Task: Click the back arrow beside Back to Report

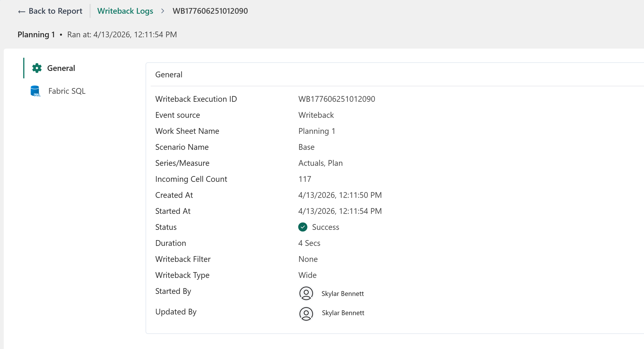Action: point(22,11)
